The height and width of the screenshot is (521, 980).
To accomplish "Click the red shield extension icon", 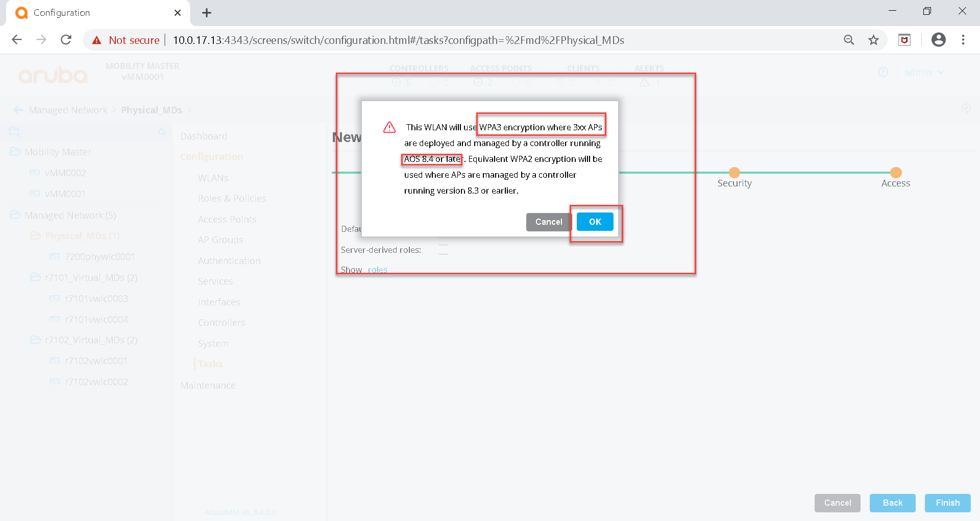I will pos(904,40).
